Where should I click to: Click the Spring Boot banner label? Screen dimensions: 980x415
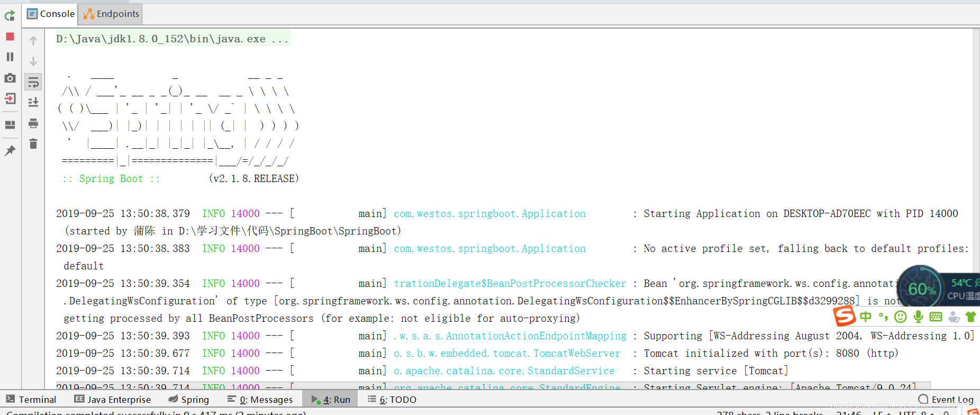click(x=111, y=179)
